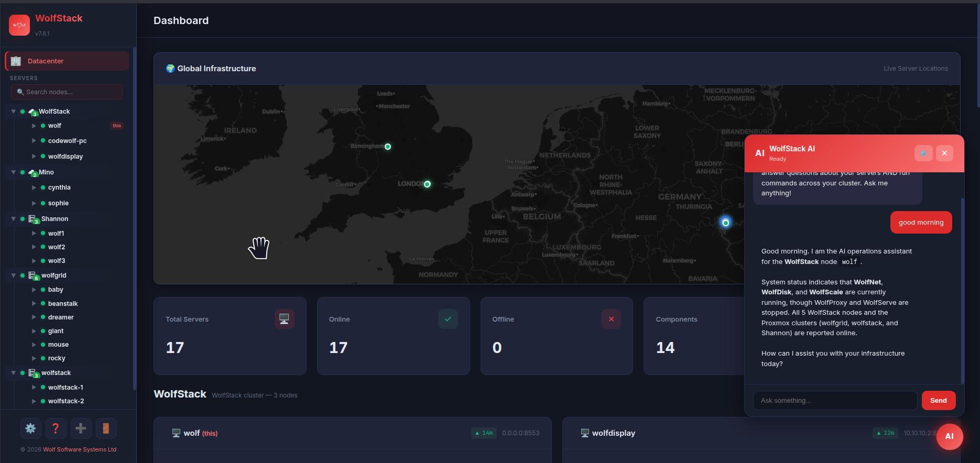Select the wolfstack-2 node
The image size is (980, 463).
[x=66, y=401]
